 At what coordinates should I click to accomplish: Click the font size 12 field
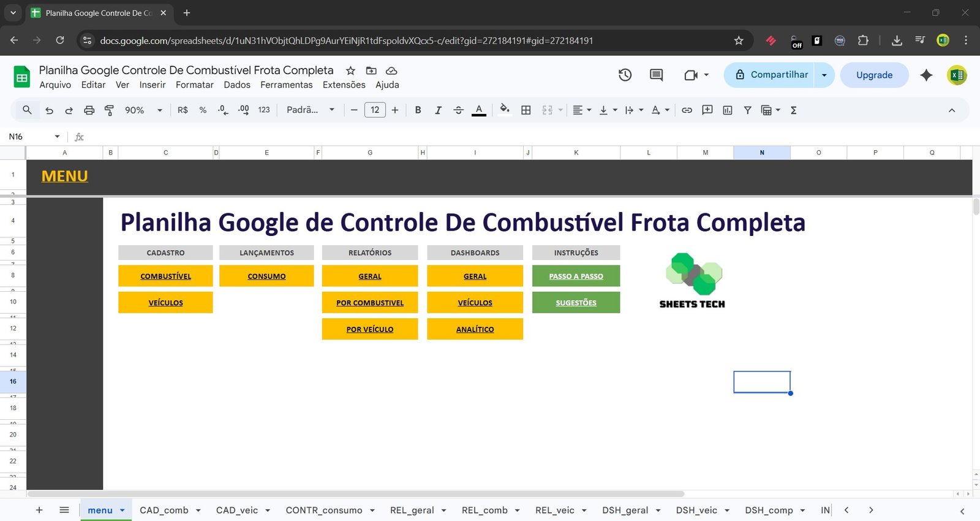[x=375, y=110]
